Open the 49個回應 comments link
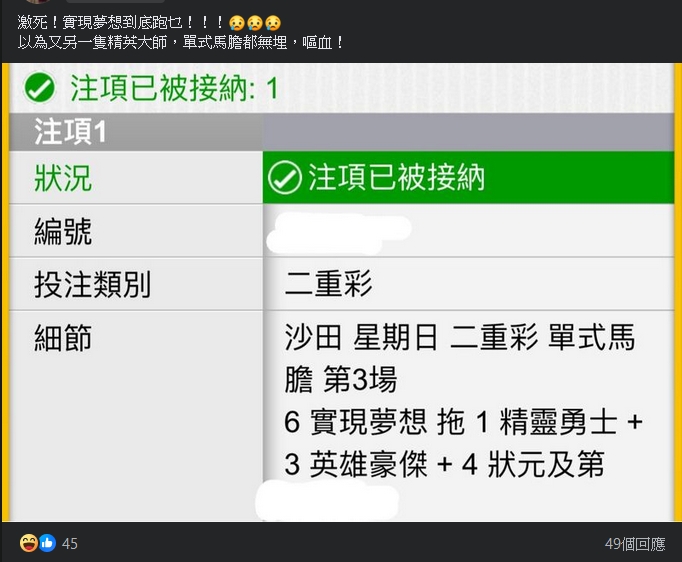The width and height of the screenshot is (682, 562). point(634,544)
